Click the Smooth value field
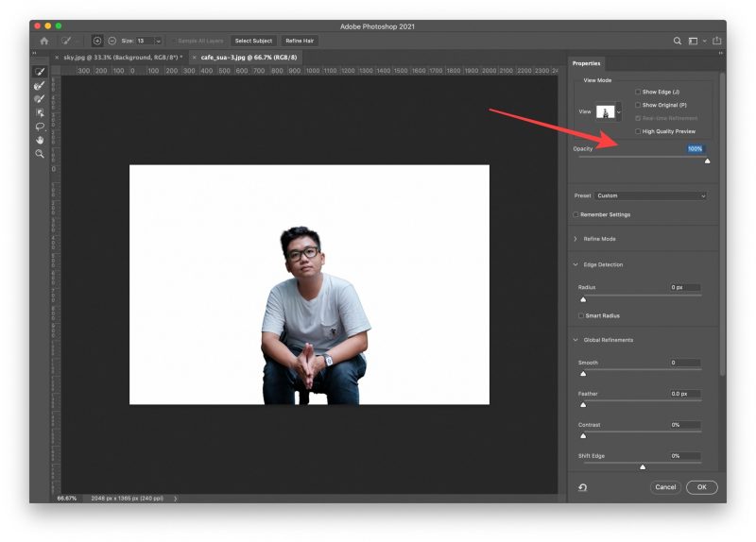 [686, 363]
